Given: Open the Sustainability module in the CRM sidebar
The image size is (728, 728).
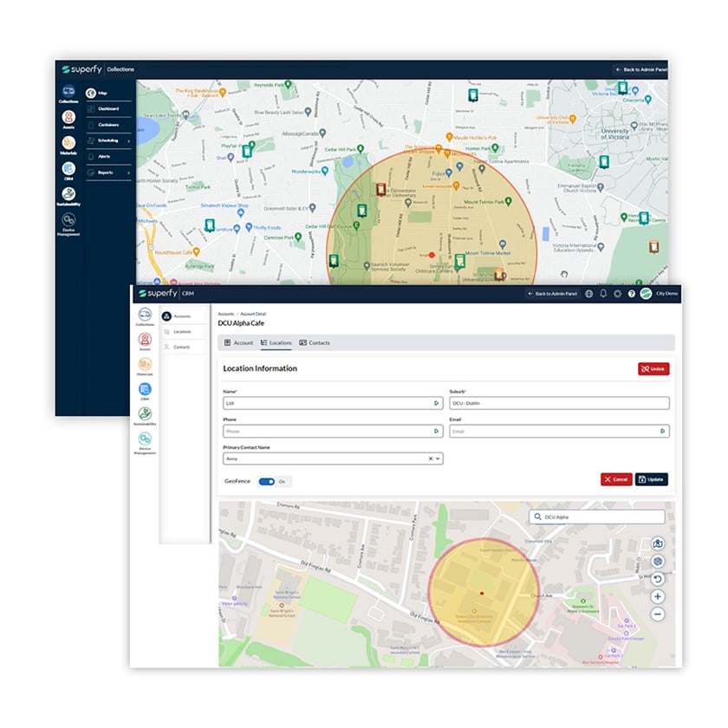Looking at the screenshot, I should point(145,414).
